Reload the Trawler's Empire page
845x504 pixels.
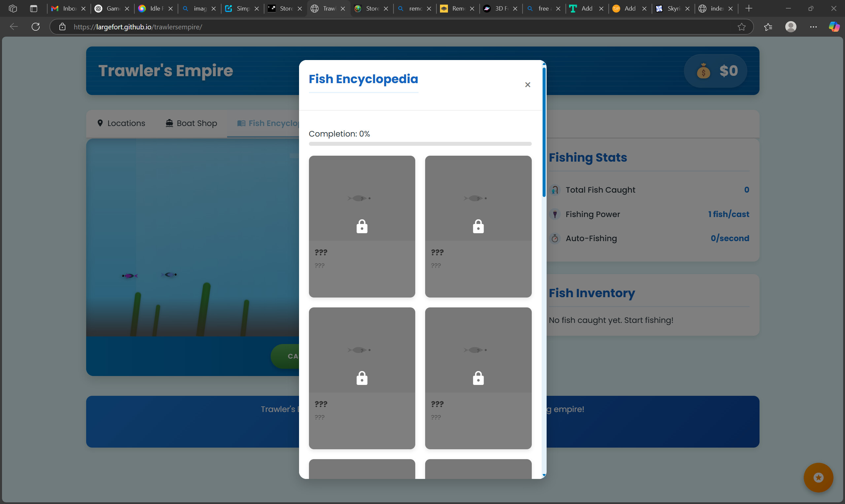pos(35,27)
